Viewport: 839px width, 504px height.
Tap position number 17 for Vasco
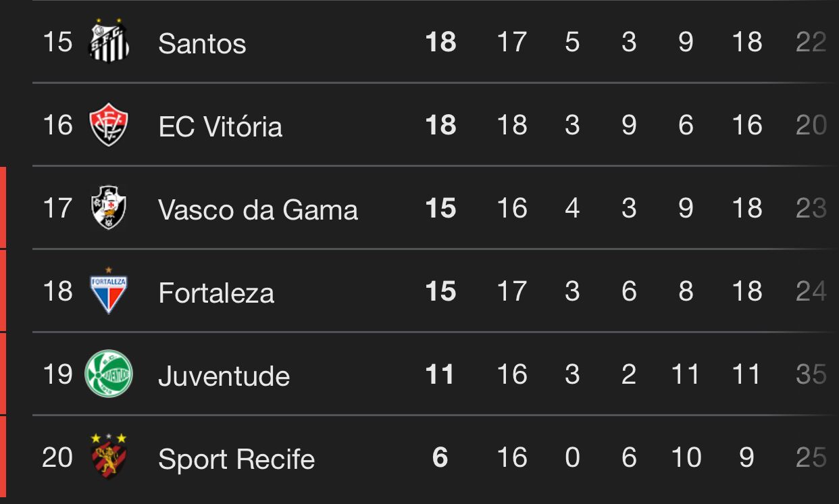pyautogui.click(x=57, y=208)
